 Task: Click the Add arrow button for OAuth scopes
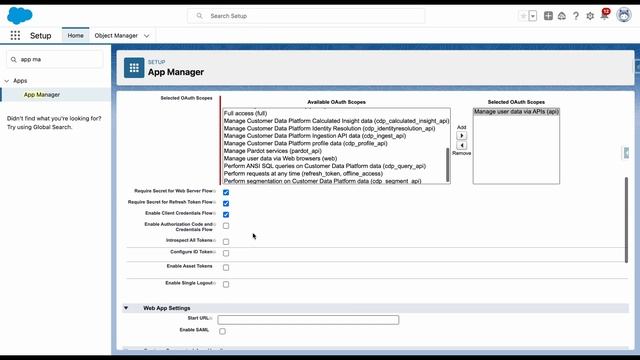pyautogui.click(x=462, y=136)
